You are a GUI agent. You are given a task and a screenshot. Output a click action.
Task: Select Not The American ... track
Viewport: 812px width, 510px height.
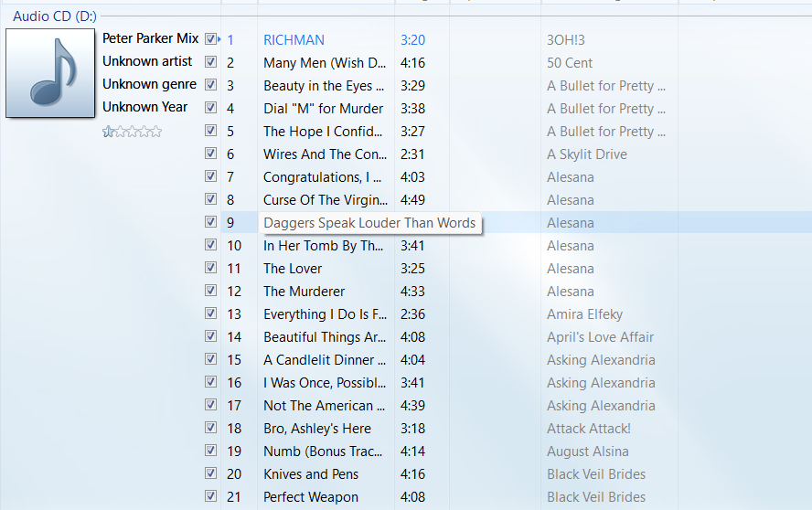[324, 406]
